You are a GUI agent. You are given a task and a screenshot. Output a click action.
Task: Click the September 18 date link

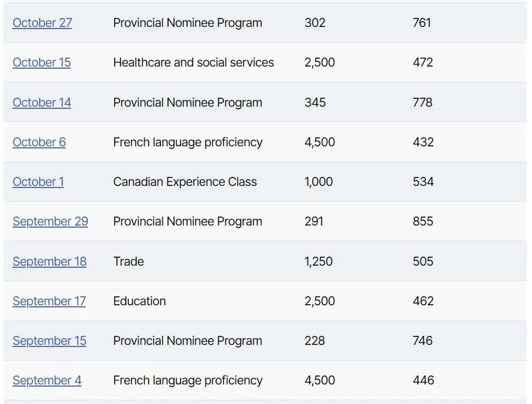49,261
